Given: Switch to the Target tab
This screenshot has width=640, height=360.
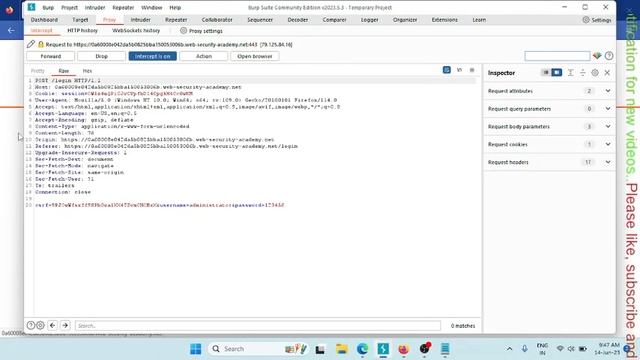Looking at the screenshot, I should (80, 20).
